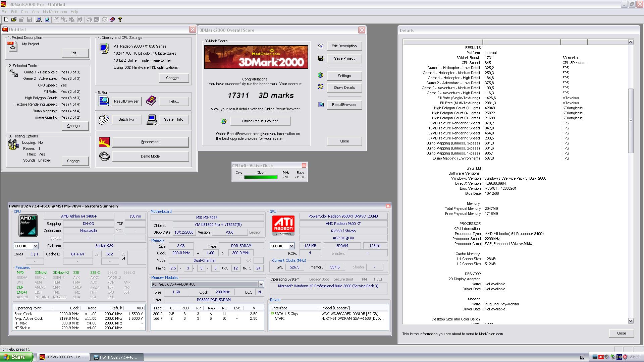Click the Details panel vertical scrollbar thumb
Screen dimensions: 644x362
point(631,121)
